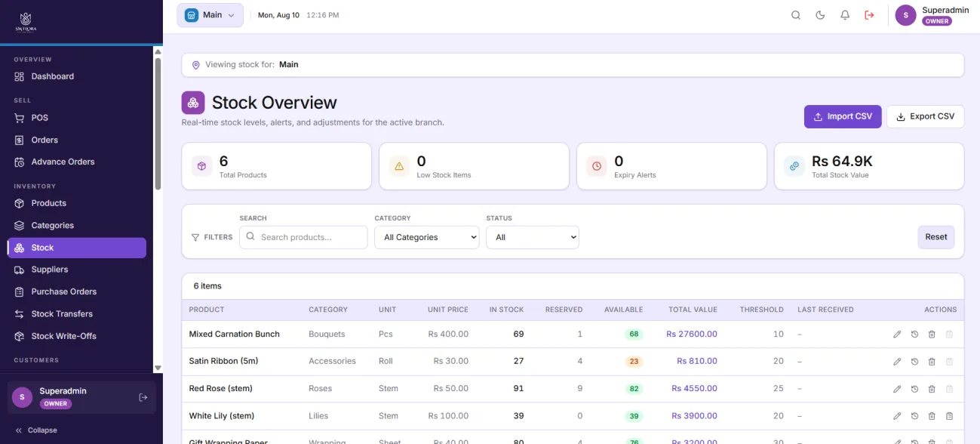Click available badge 82 for Red Rose
980x444 pixels.
[x=634, y=389]
